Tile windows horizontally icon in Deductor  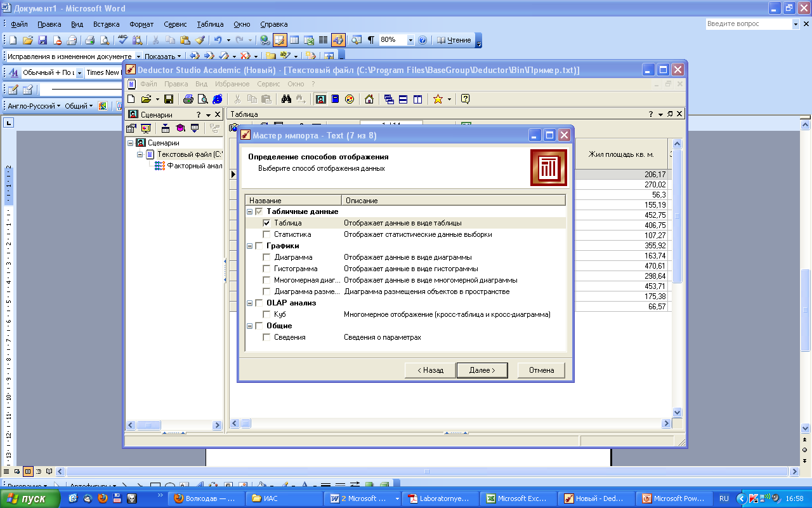[403, 99]
